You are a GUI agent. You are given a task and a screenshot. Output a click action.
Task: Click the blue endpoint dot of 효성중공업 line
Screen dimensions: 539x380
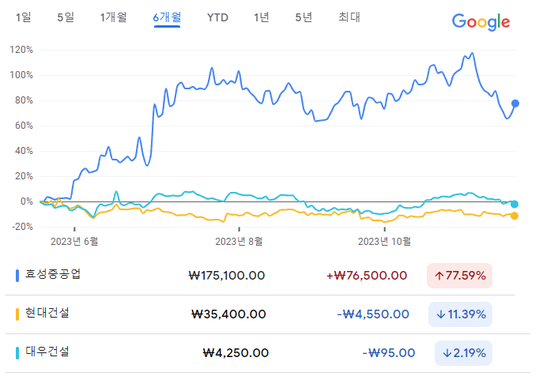point(515,103)
